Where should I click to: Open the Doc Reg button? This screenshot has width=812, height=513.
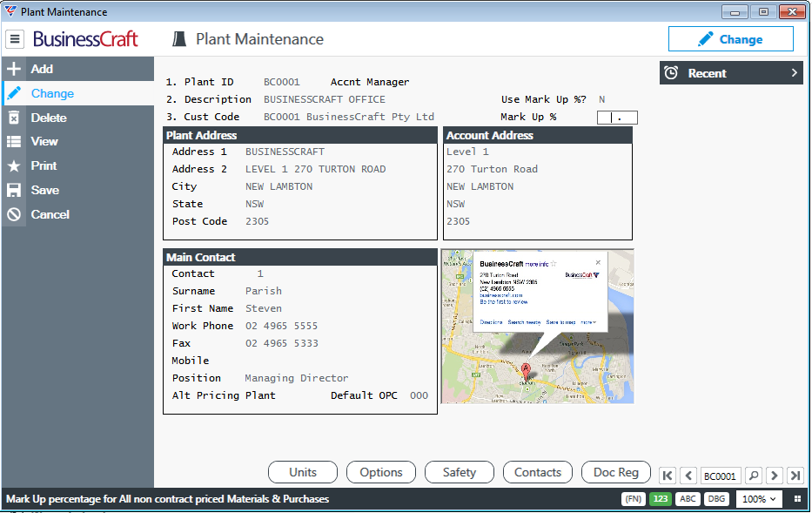coord(615,472)
